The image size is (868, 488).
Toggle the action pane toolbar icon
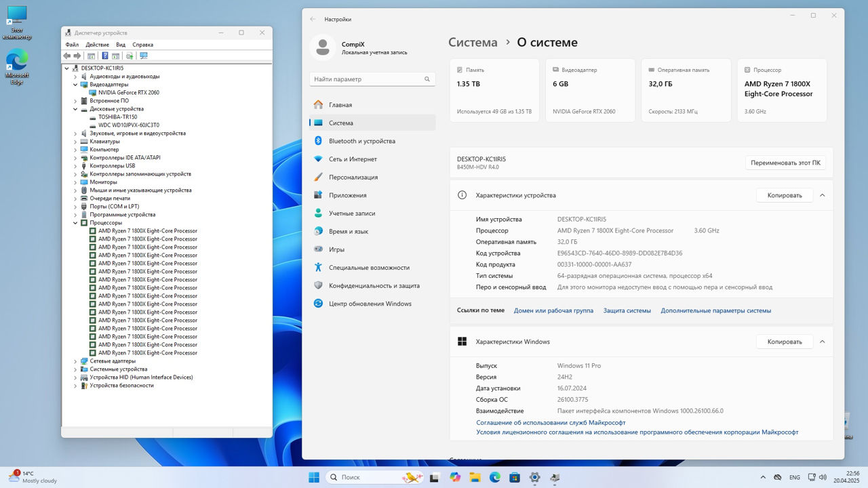tap(116, 56)
